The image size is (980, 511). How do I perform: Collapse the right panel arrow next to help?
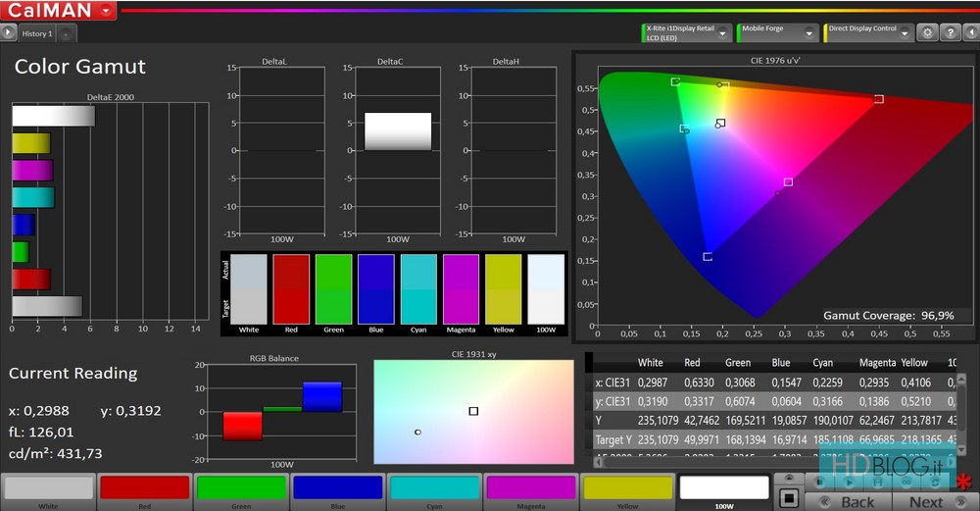[971, 33]
